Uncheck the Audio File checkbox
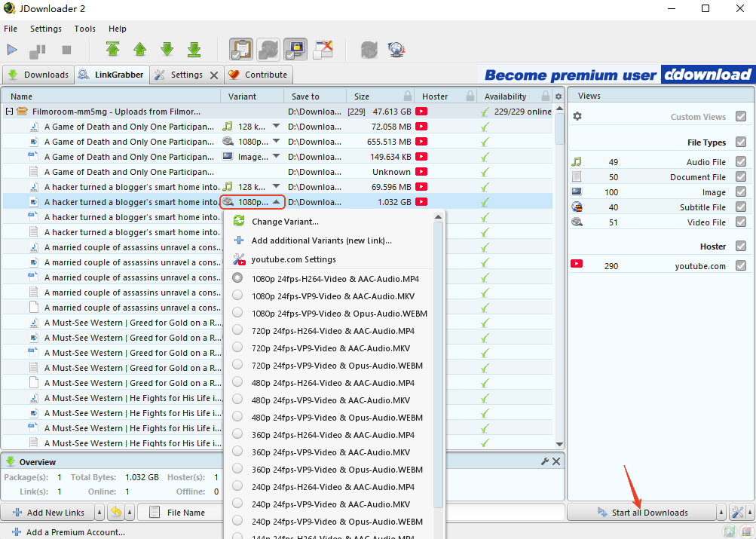756x539 pixels. 741,161
